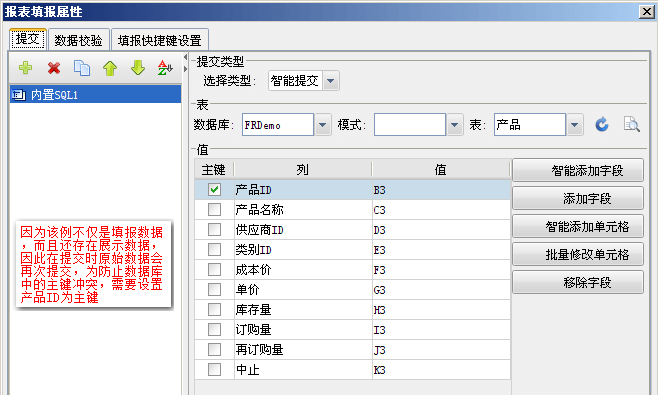Copy the selected submit item
The width and height of the screenshot is (658, 395).
pyautogui.click(x=82, y=68)
